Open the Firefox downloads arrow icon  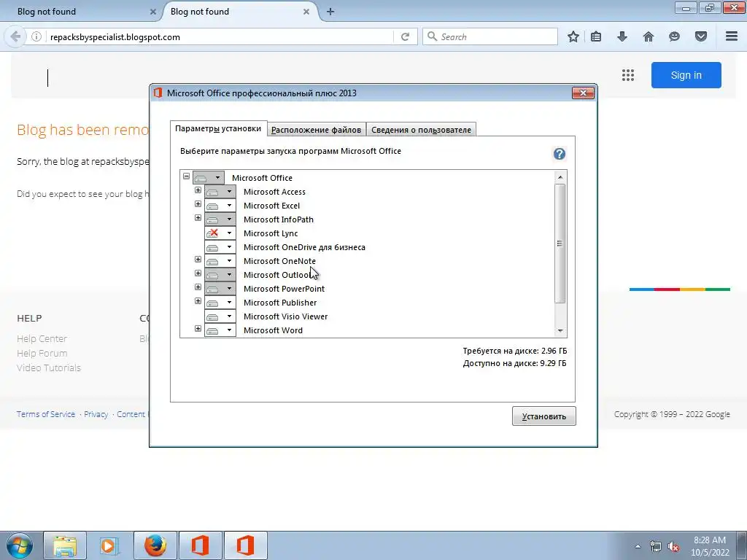click(x=622, y=36)
